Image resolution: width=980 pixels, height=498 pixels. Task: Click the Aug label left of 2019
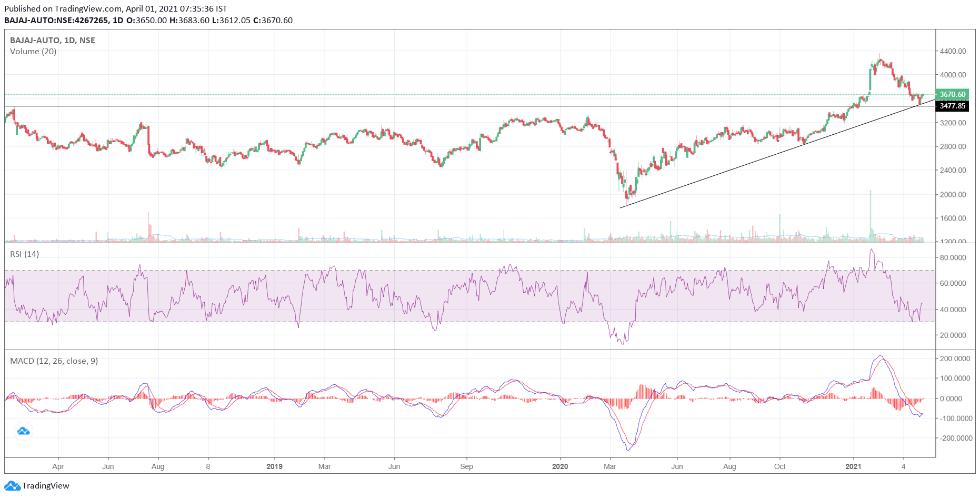coord(158,466)
